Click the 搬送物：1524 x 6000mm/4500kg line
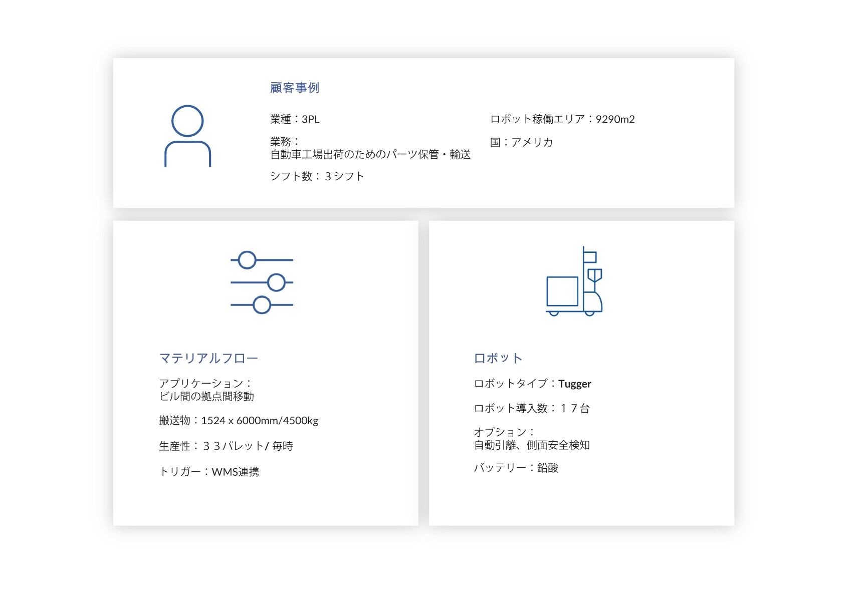 point(239,420)
